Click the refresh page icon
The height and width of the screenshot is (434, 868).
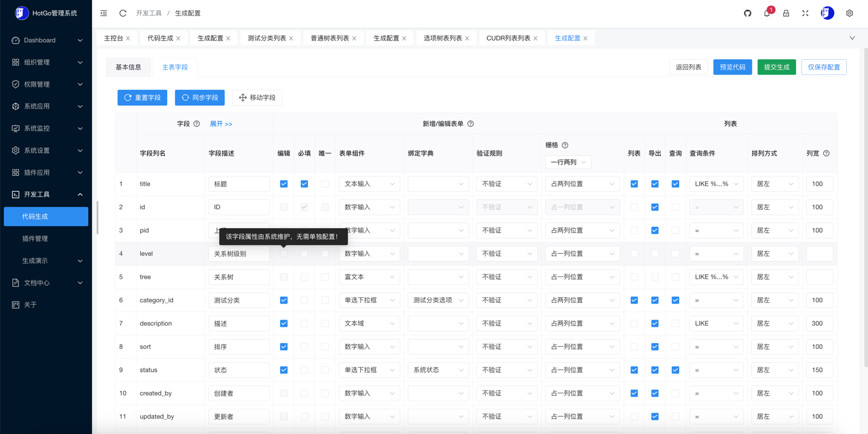tap(123, 13)
